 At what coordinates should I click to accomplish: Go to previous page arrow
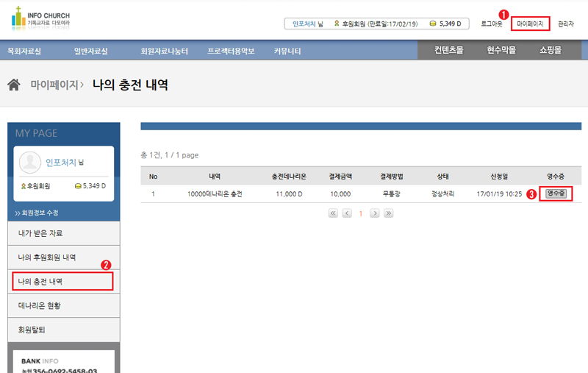347,213
